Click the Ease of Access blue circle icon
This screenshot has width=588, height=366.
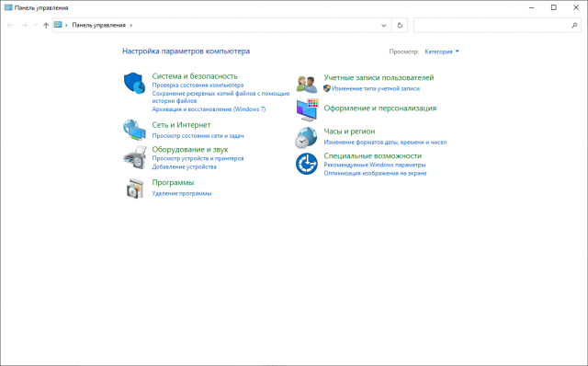coord(306,164)
